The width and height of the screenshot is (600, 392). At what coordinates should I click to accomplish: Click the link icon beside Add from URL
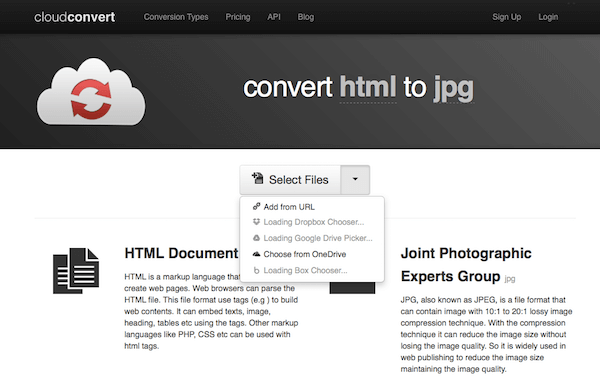coord(256,207)
